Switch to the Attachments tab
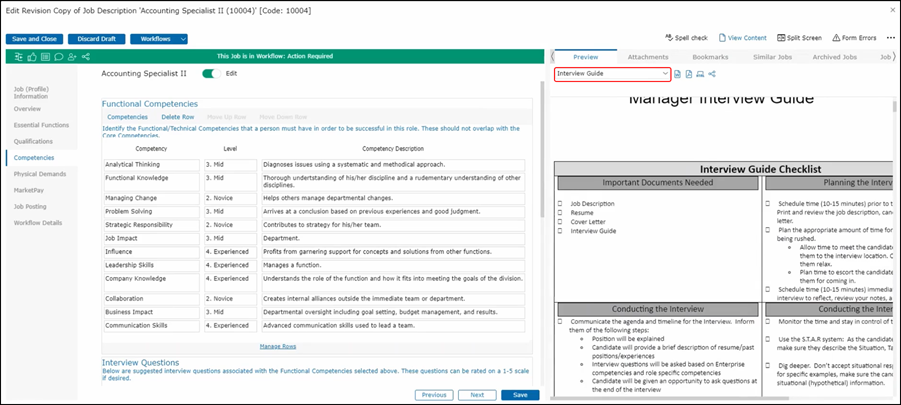Viewport: 901px width, 405px height. click(648, 57)
